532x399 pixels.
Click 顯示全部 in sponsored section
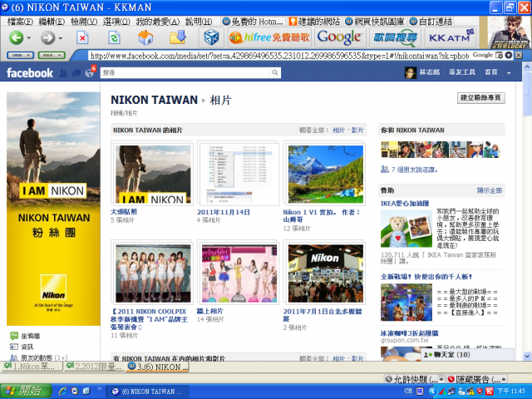[490, 190]
